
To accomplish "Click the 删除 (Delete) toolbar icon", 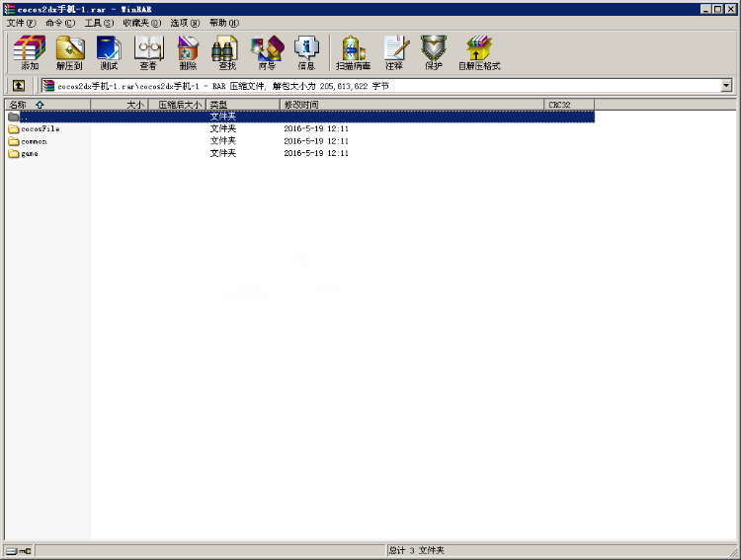I will pos(188,52).
